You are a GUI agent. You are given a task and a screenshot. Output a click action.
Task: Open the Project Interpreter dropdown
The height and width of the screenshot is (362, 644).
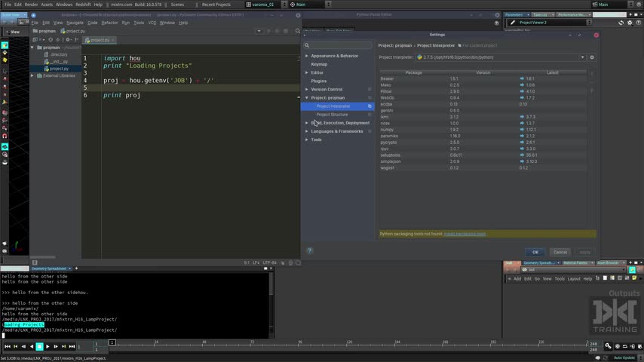[x=581, y=57]
